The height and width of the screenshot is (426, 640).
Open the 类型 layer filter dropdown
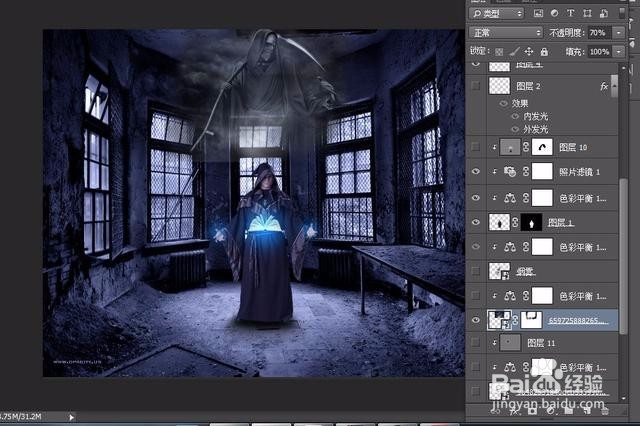[x=496, y=13]
